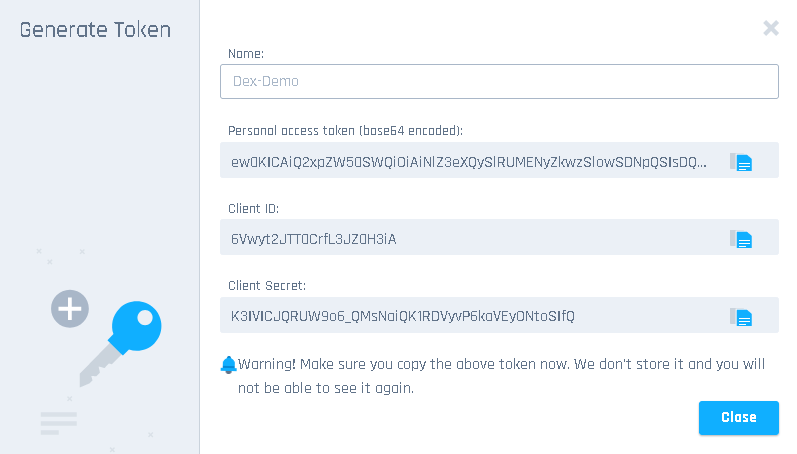Click the gray lines graphic below the key
The width and height of the screenshot is (797, 454).
point(59,423)
